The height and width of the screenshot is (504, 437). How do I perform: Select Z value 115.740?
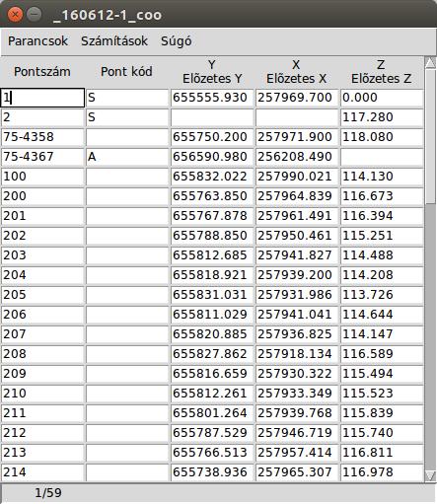382,433
